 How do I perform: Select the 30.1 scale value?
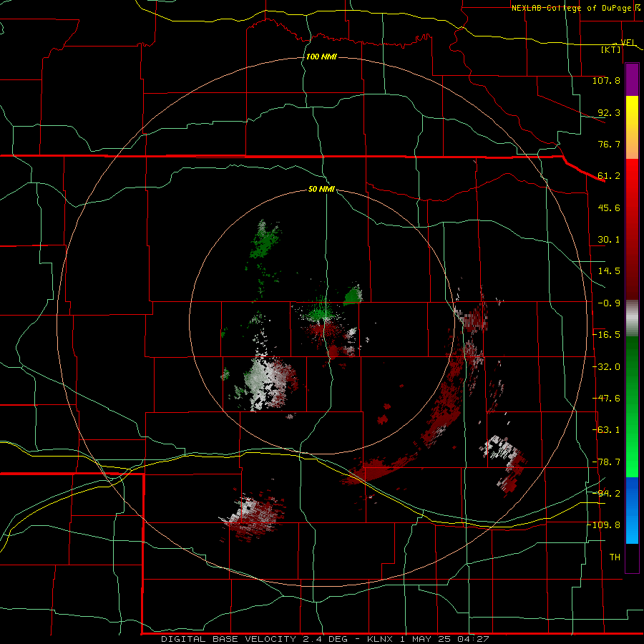[x=609, y=240]
